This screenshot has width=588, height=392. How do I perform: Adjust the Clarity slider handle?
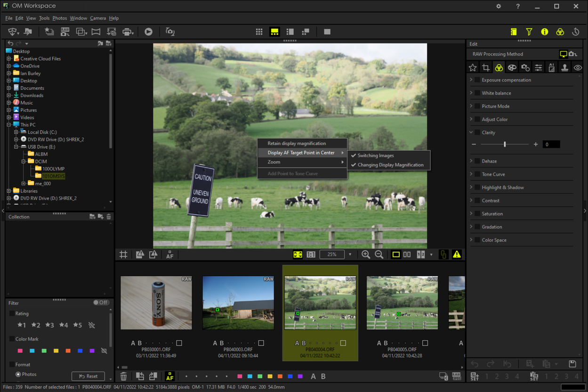pyautogui.click(x=505, y=144)
